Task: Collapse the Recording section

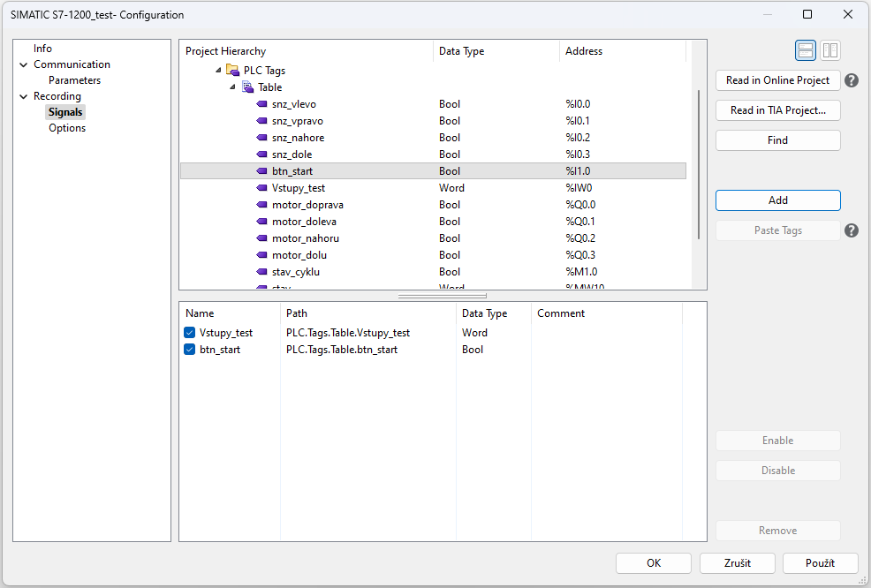Action: pyautogui.click(x=23, y=96)
